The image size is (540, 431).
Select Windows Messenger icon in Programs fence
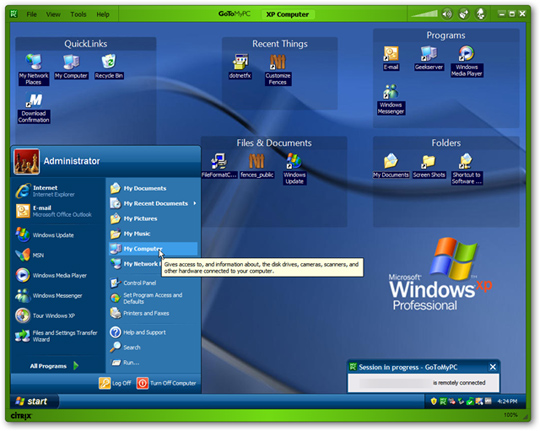tap(391, 99)
